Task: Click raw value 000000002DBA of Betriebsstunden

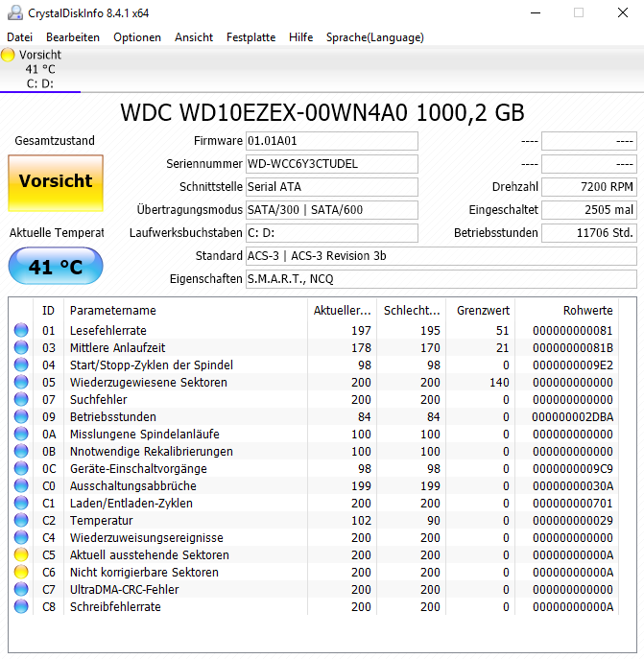Action: (572, 417)
